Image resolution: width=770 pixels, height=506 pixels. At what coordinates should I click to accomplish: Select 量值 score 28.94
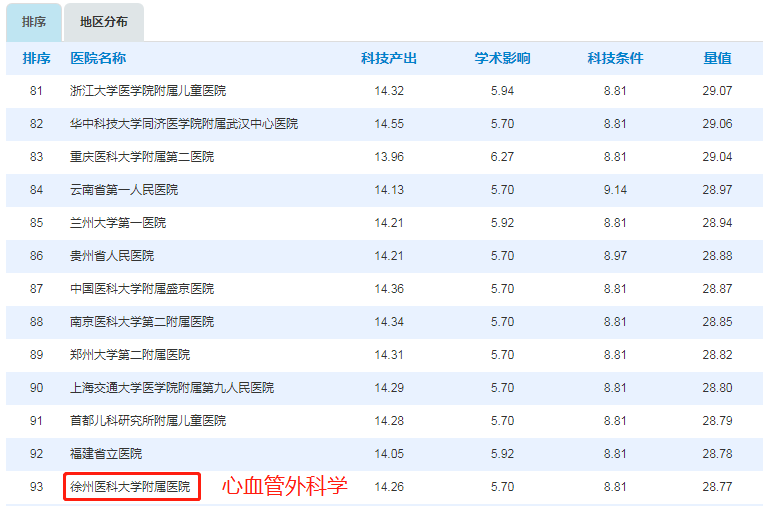(717, 223)
